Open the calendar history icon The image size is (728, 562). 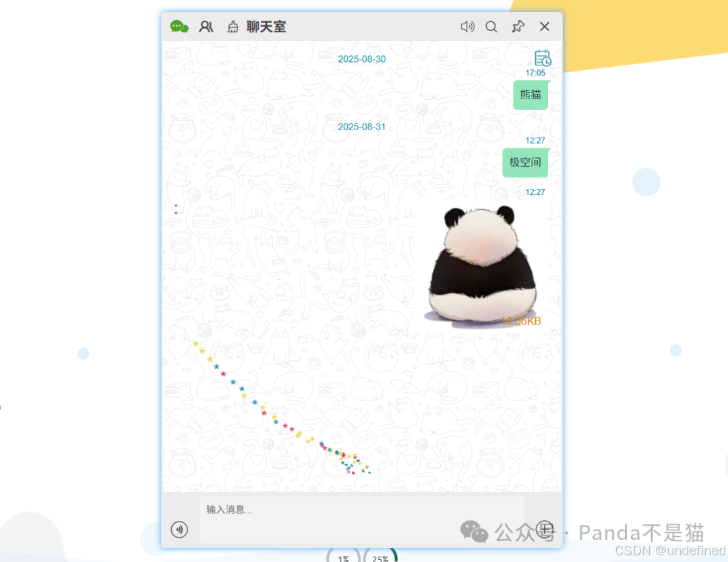tap(543, 58)
